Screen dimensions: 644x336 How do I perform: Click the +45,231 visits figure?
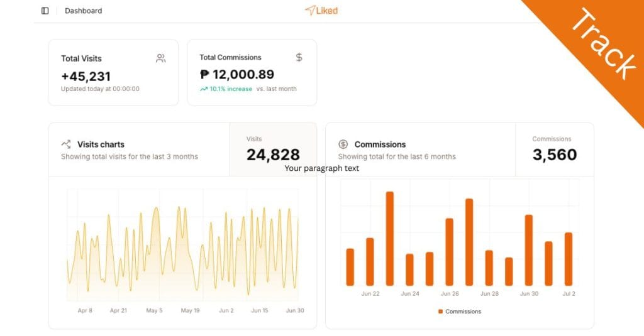[x=86, y=77]
